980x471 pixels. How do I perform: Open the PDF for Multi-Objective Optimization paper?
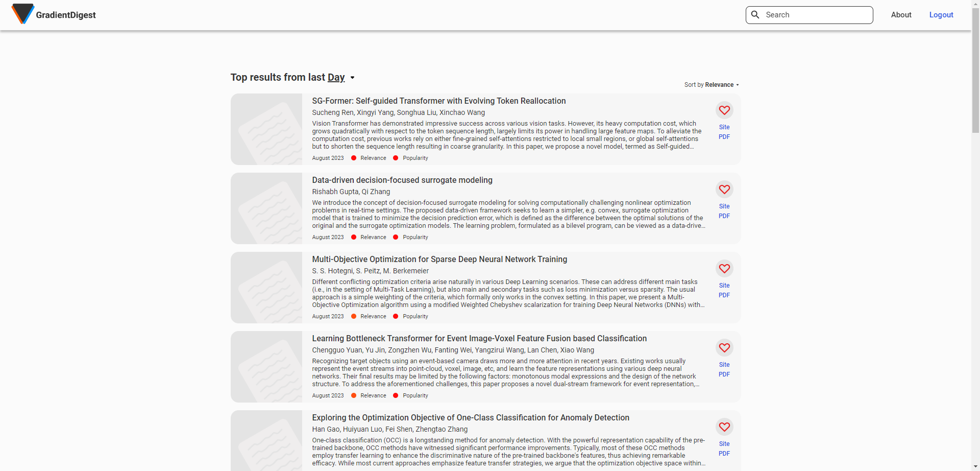click(x=724, y=295)
